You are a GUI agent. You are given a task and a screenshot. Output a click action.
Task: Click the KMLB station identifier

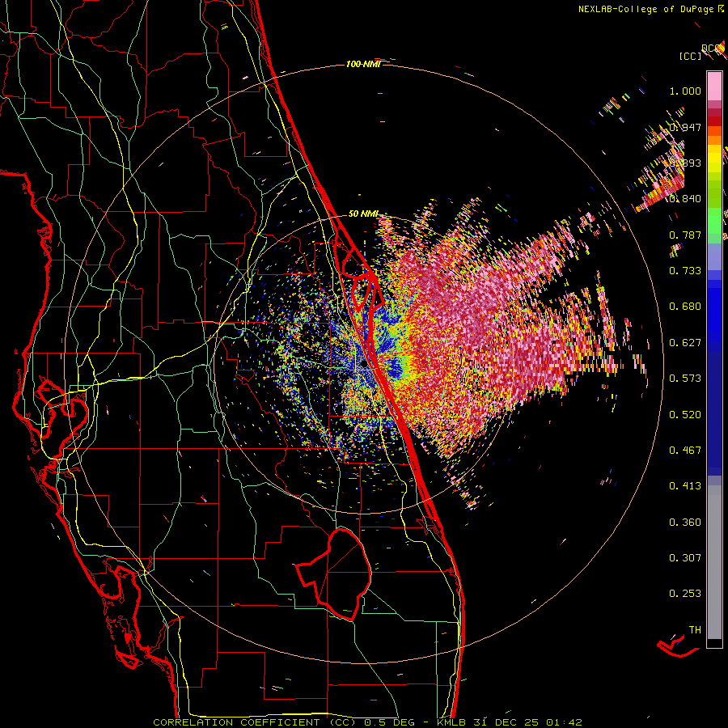(453, 722)
